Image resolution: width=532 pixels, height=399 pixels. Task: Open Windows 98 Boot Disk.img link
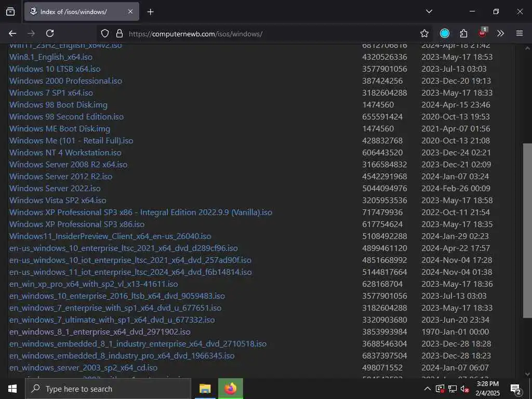click(58, 105)
